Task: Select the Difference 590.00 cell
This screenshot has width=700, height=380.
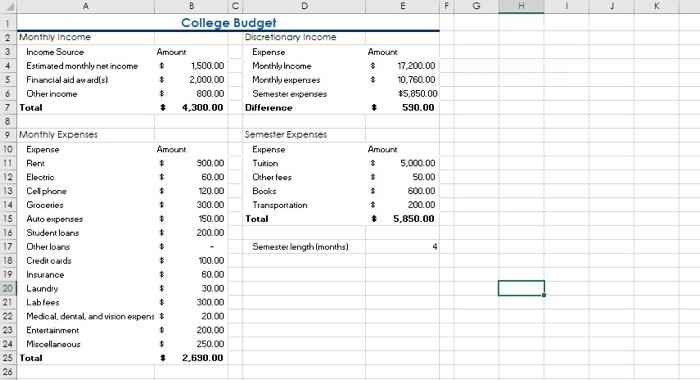Action: click(x=402, y=108)
